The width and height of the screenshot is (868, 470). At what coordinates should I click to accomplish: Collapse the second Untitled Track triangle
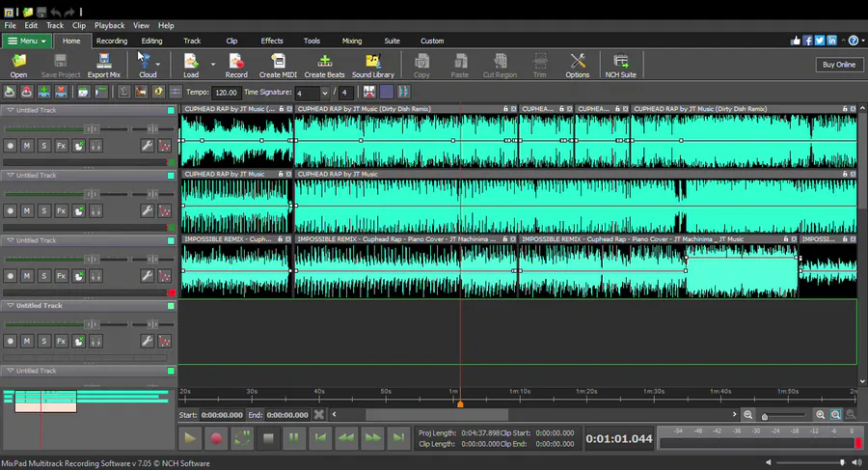(10, 175)
